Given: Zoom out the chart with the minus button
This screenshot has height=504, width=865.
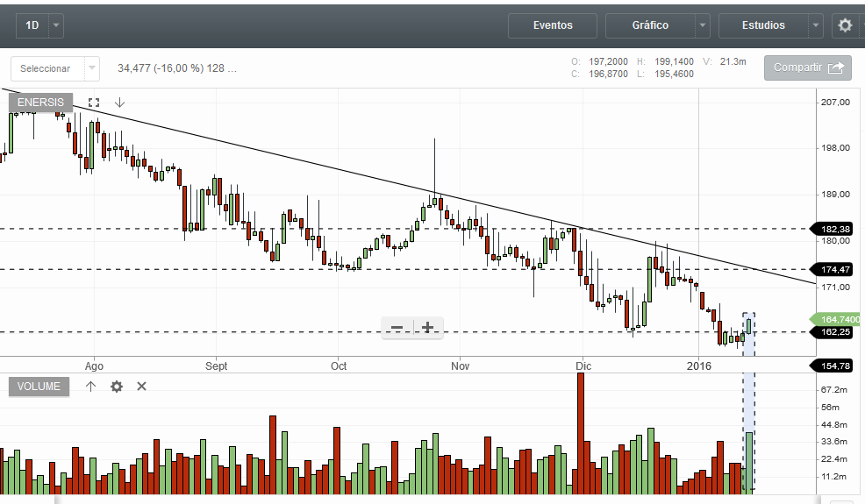Looking at the screenshot, I should 397,328.
